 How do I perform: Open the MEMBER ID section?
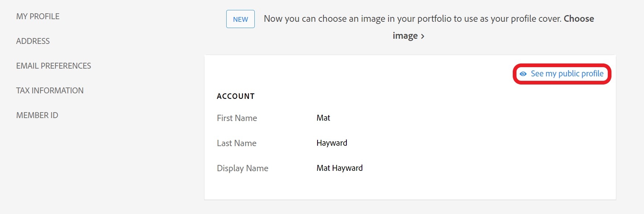pyautogui.click(x=37, y=115)
